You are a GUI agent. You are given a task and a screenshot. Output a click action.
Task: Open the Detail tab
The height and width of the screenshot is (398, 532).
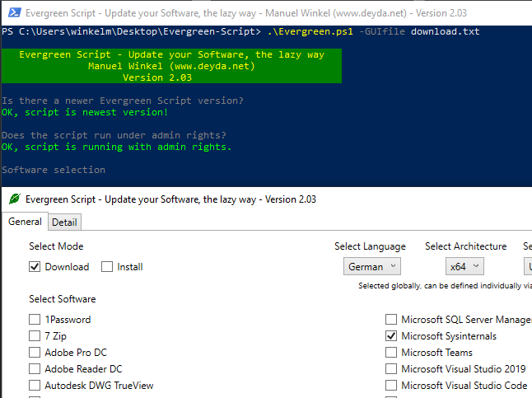click(x=64, y=222)
